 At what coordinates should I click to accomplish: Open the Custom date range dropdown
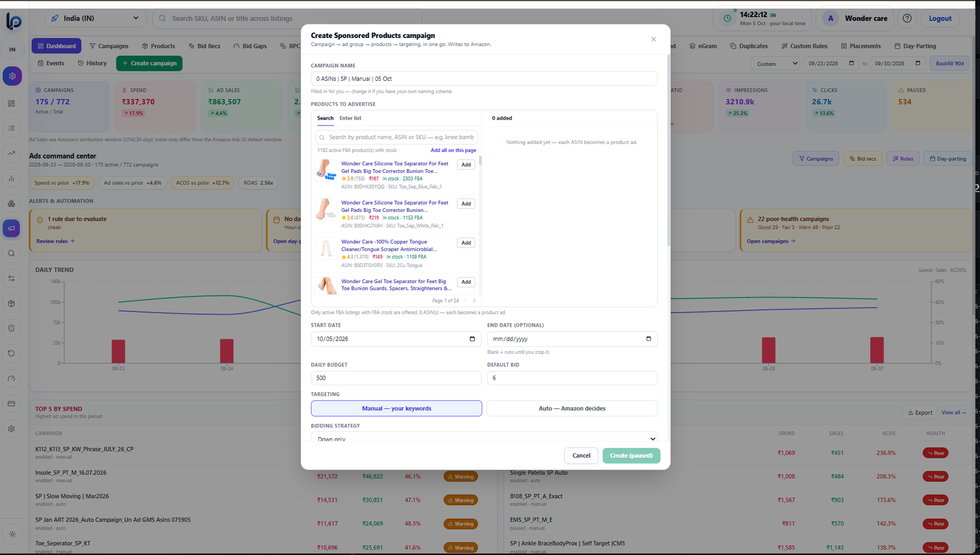[x=775, y=63]
